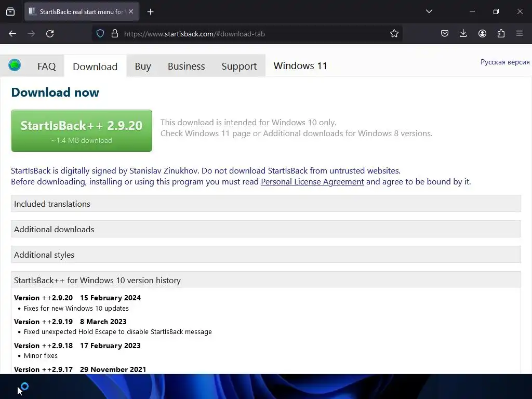Screen dimensions: 532x399
Task: Show site security padlock information
Action: (115, 34)
